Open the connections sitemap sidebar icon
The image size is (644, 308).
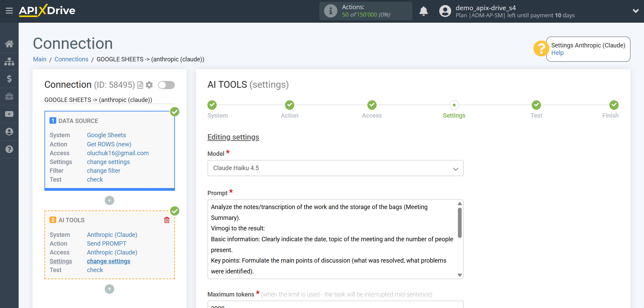point(9,61)
